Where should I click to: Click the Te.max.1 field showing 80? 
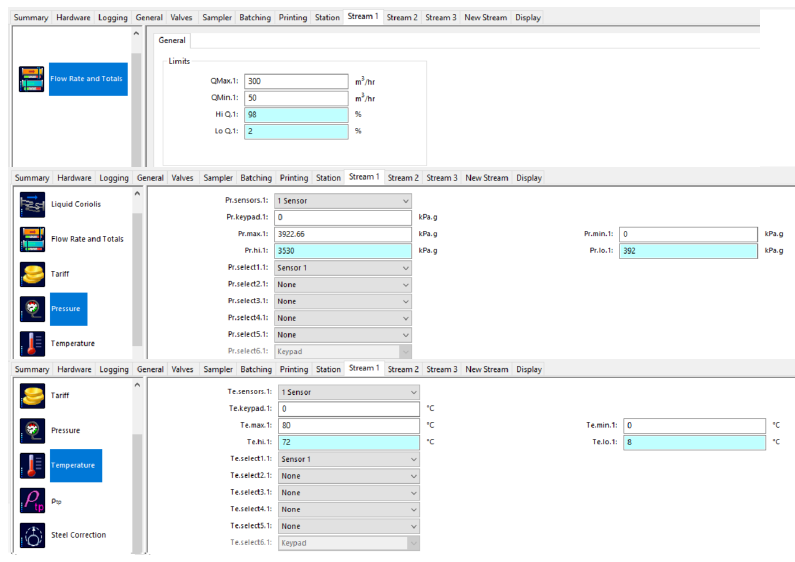pyautogui.click(x=349, y=426)
